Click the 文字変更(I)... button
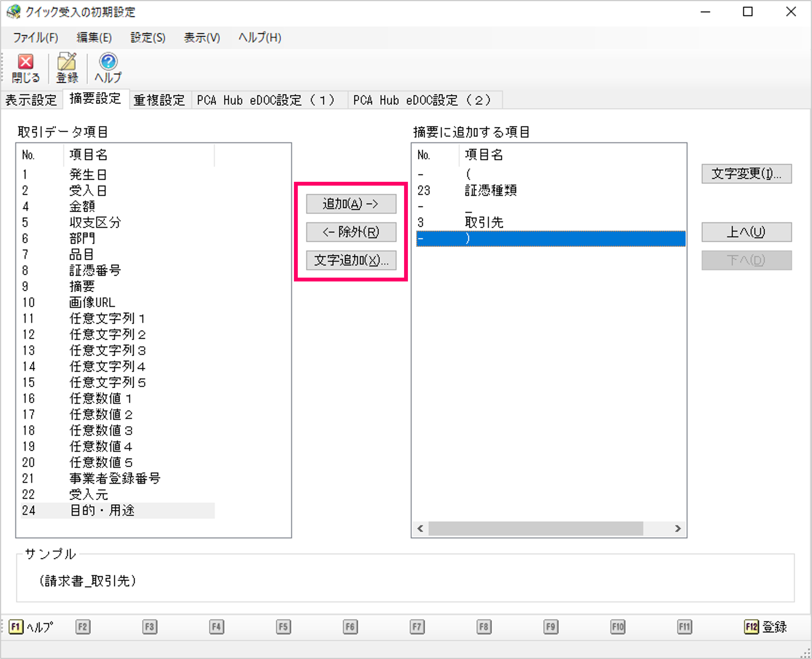This screenshot has height=659, width=812. pyautogui.click(x=746, y=174)
